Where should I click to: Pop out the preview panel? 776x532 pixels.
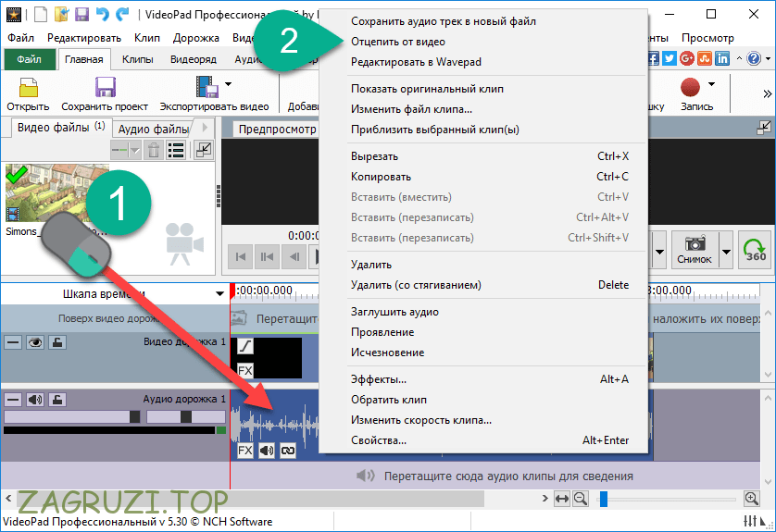point(764,128)
